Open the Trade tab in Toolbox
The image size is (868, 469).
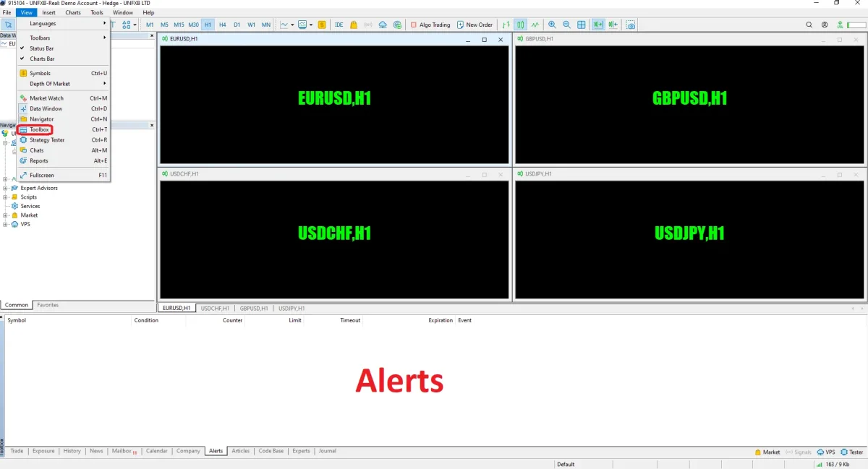pyautogui.click(x=17, y=451)
